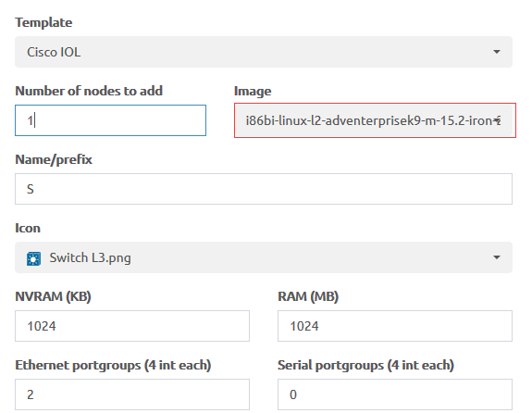Click the Image dropdown caret
Viewport: 532px width, 413px height.
tap(497, 120)
